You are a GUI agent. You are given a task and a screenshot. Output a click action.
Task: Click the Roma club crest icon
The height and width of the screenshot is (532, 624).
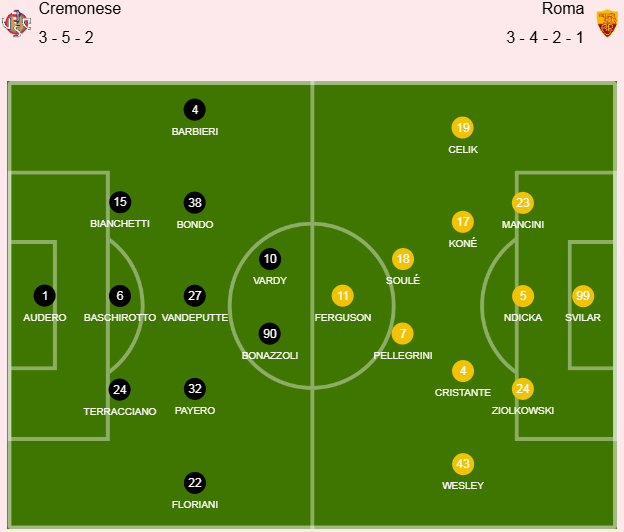[x=606, y=22]
